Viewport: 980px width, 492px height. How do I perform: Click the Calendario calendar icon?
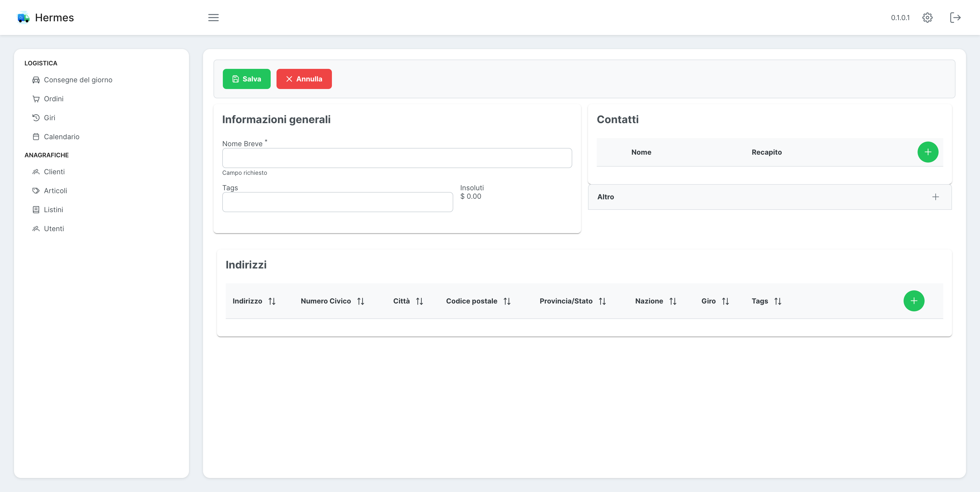tap(36, 136)
